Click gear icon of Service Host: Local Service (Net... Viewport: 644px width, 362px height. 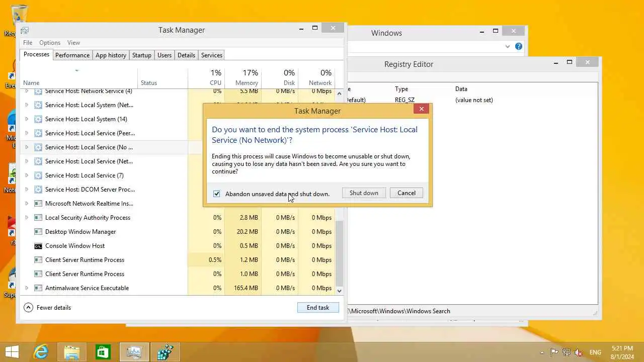tap(38, 161)
